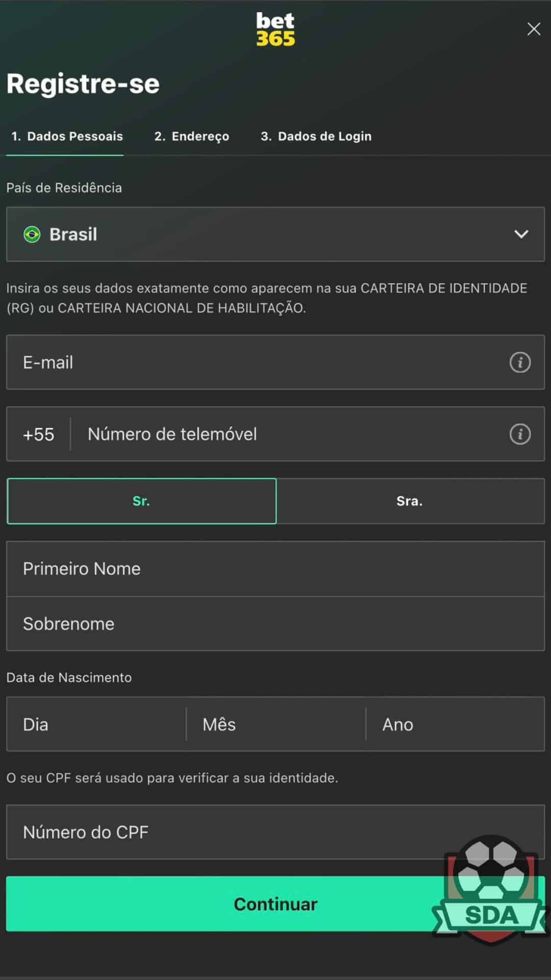Click the Continuar button

coord(275,904)
